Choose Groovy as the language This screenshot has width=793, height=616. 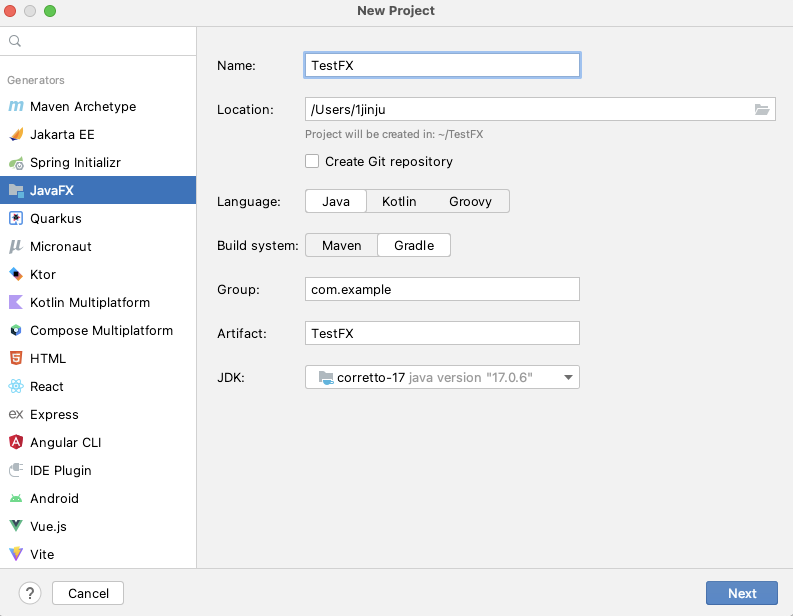(470, 201)
